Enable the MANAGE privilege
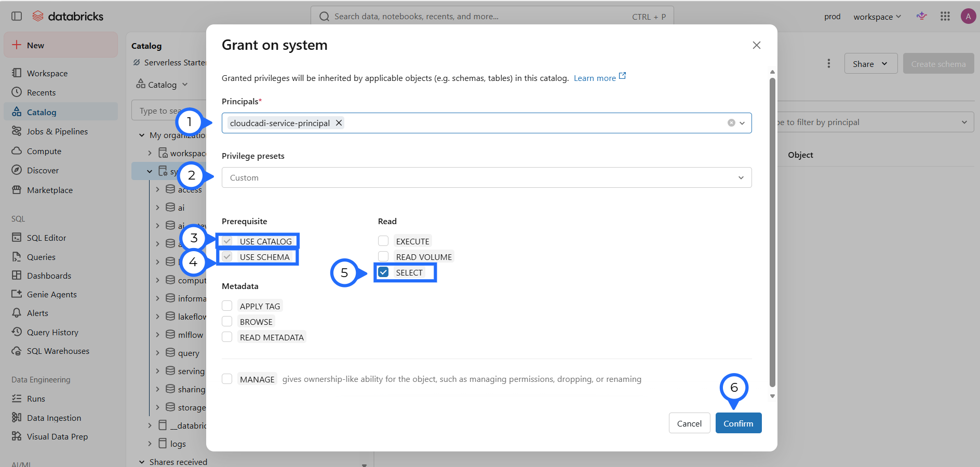This screenshot has width=980, height=467. 227,379
